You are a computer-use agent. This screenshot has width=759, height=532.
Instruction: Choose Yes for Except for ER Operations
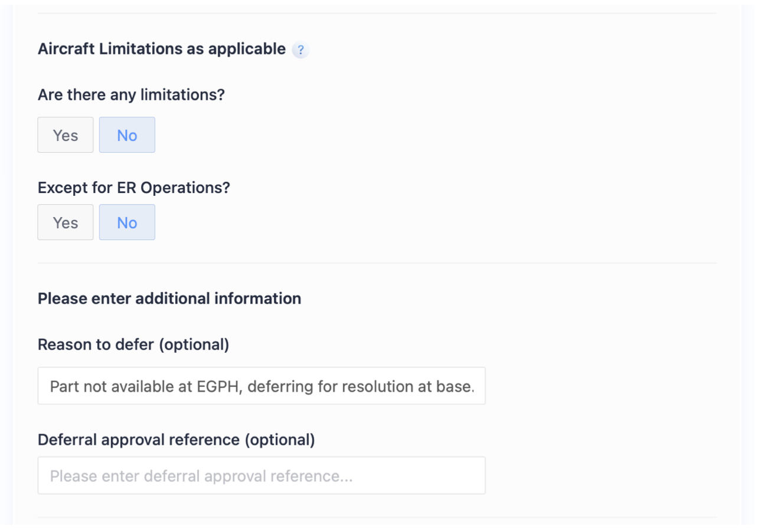66,222
